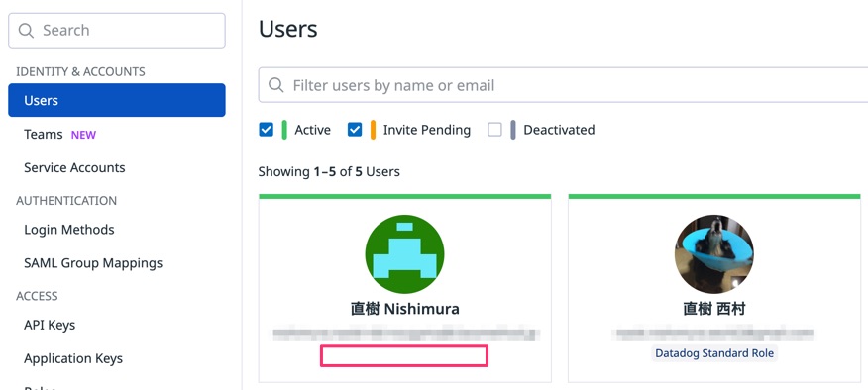The width and height of the screenshot is (868, 390).
Task: Click the green pixel avatar of 直樹 Nishimura
Action: coord(404,254)
